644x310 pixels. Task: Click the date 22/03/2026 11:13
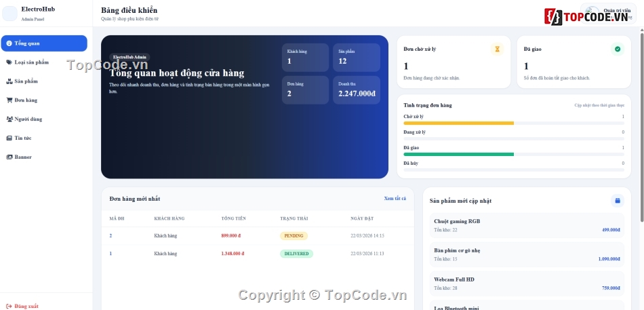click(x=367, y=253)
